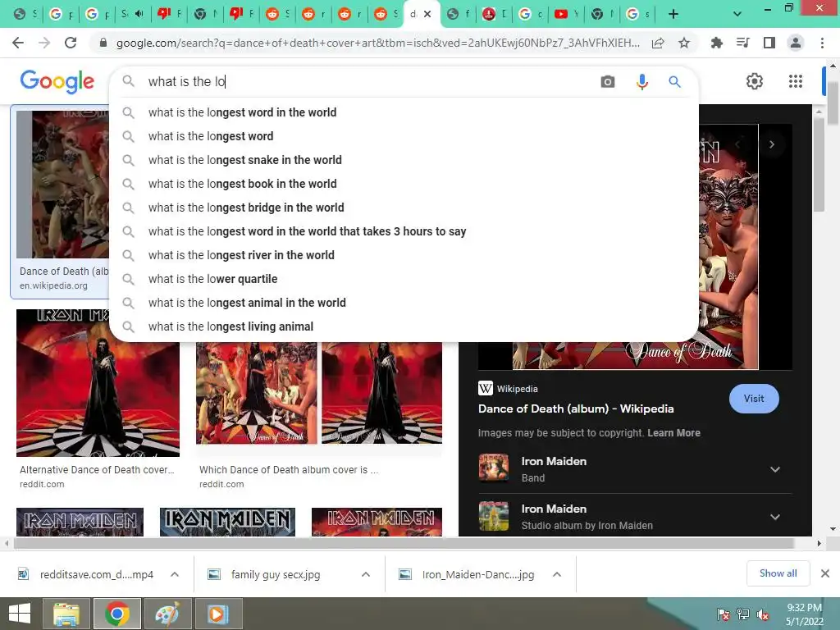
Task: Open Which Dance of Death album cover thumbnail
Action: (x=319, y=394)
